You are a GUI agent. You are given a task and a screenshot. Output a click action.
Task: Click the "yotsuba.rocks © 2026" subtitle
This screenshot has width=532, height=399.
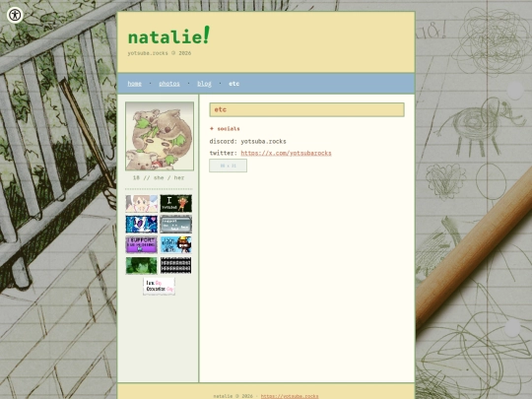coord(160,53)
